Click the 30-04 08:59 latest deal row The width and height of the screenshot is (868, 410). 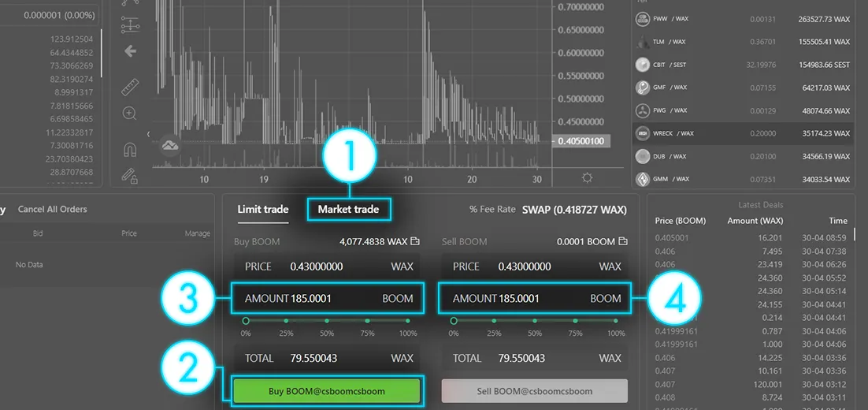point(751,237)
